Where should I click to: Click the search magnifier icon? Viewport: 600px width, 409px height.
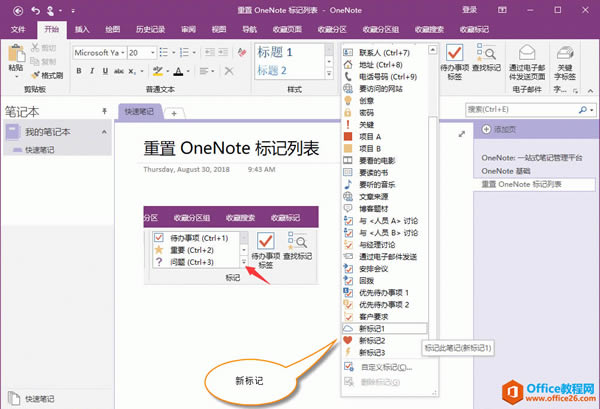[583, 110]
